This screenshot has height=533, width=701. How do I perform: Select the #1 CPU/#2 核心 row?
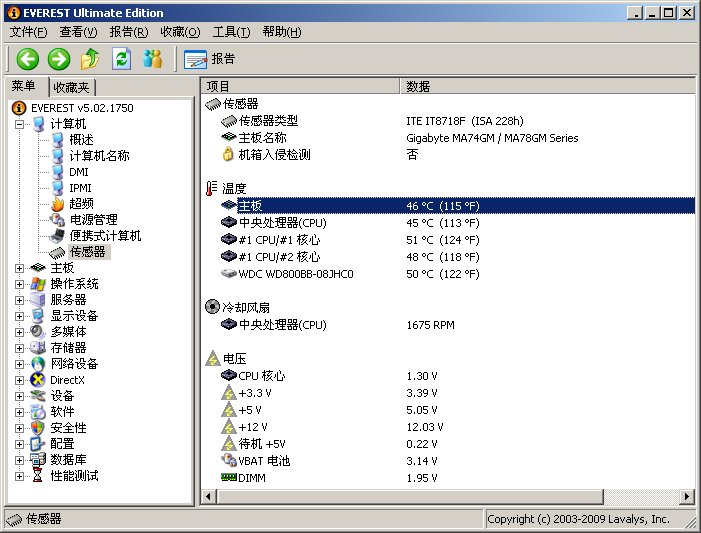[448, 257]
